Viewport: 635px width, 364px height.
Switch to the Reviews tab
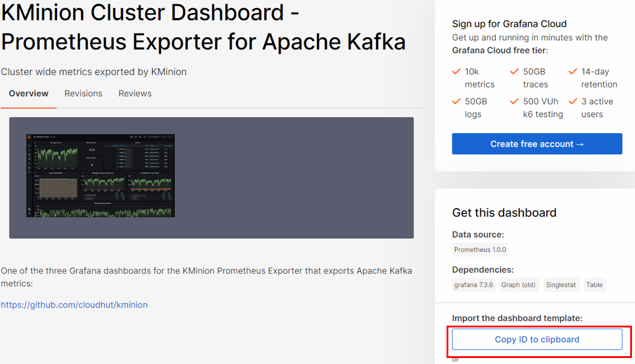(135, 94)
